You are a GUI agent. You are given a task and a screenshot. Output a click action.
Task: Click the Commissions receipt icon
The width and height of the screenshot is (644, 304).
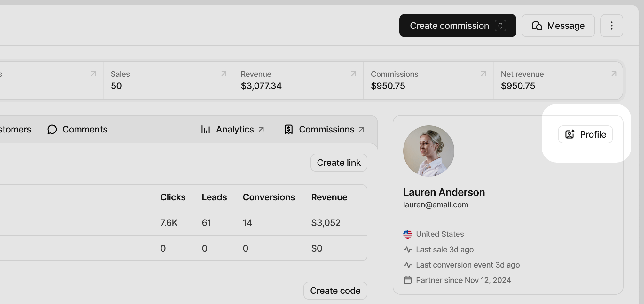(x=289, y=129)
